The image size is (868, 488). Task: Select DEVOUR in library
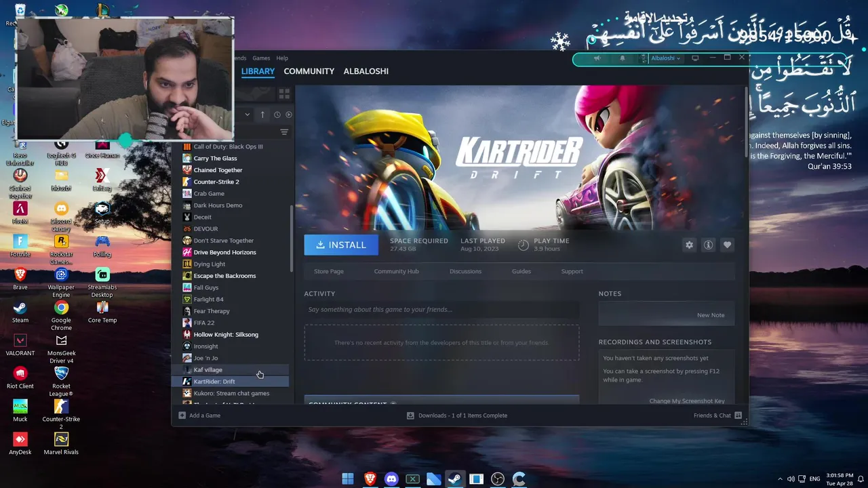click(231, 228)
